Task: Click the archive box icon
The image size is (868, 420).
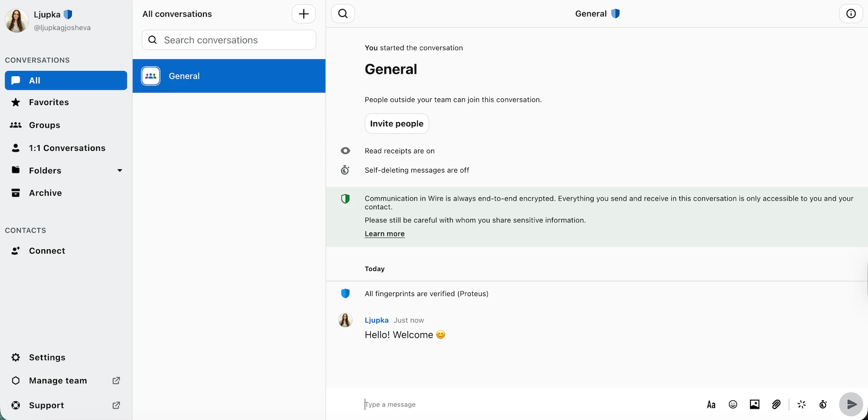Action: tap(16, 193)
